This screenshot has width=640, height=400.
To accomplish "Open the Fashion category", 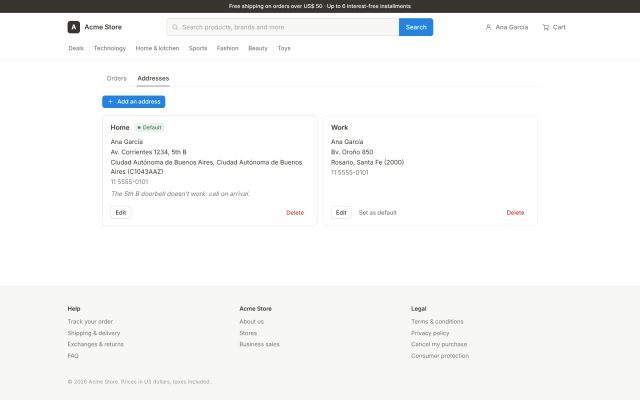I will click(x=227, y=48).
